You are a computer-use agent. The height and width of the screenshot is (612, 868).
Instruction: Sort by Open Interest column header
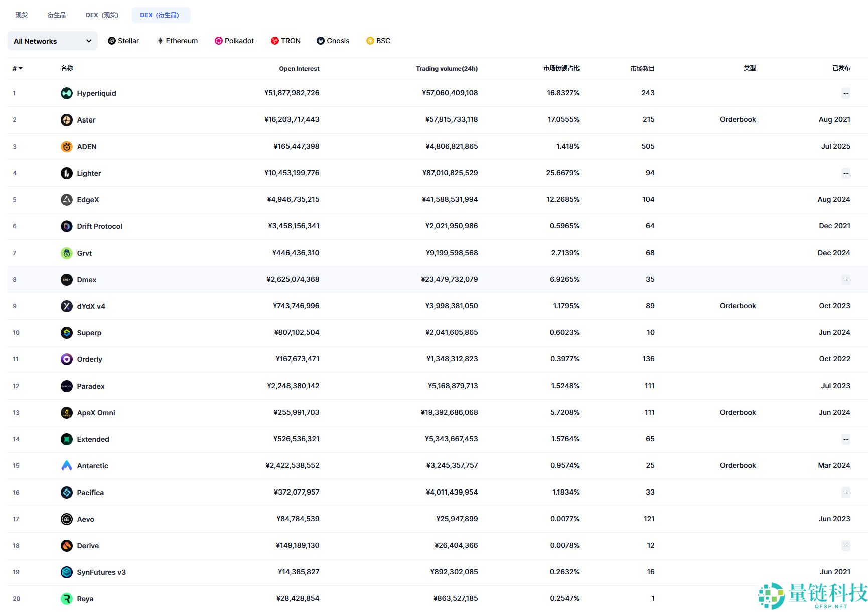click(299, 69)
